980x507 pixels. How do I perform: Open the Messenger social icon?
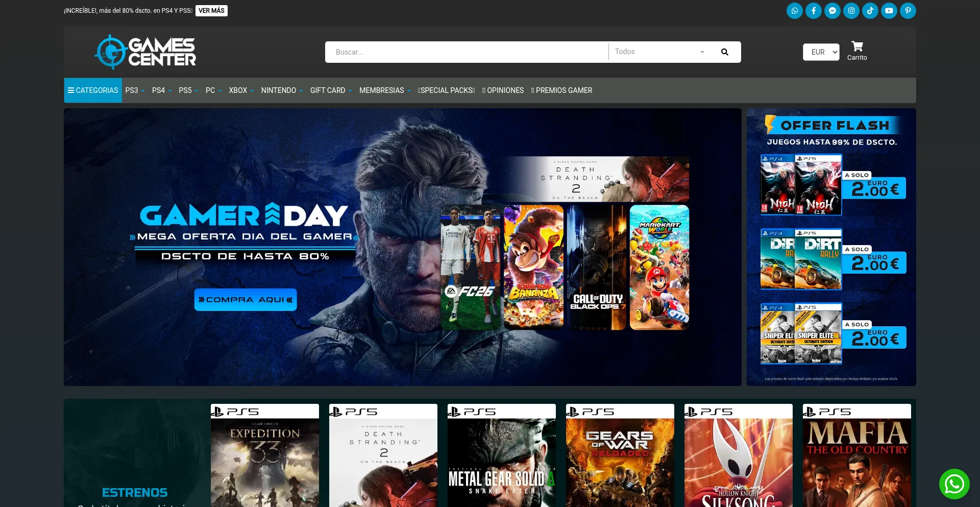pyautogui.click(x=832, y=11)
